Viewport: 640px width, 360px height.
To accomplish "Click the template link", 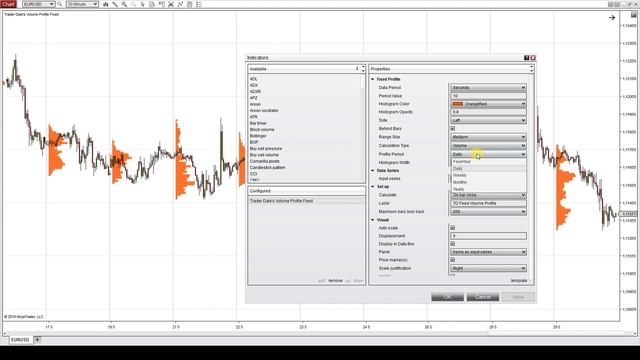I will point(519,281).
